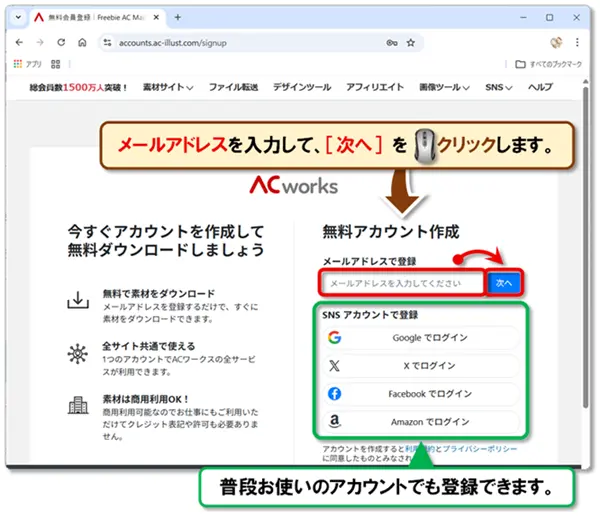Click the download tray icon beside 無料で素材をダウンロード
Screen dimensions: 600x518
pos(78,300)
